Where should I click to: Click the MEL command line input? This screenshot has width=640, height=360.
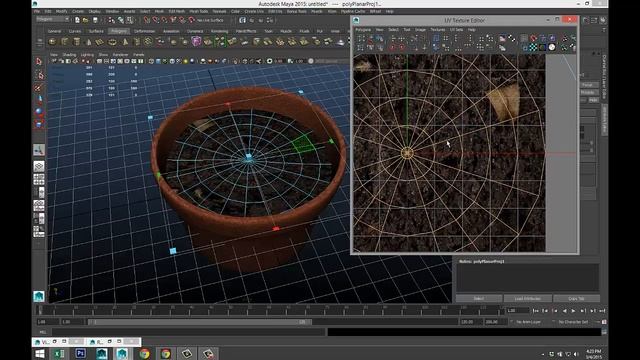189,332
